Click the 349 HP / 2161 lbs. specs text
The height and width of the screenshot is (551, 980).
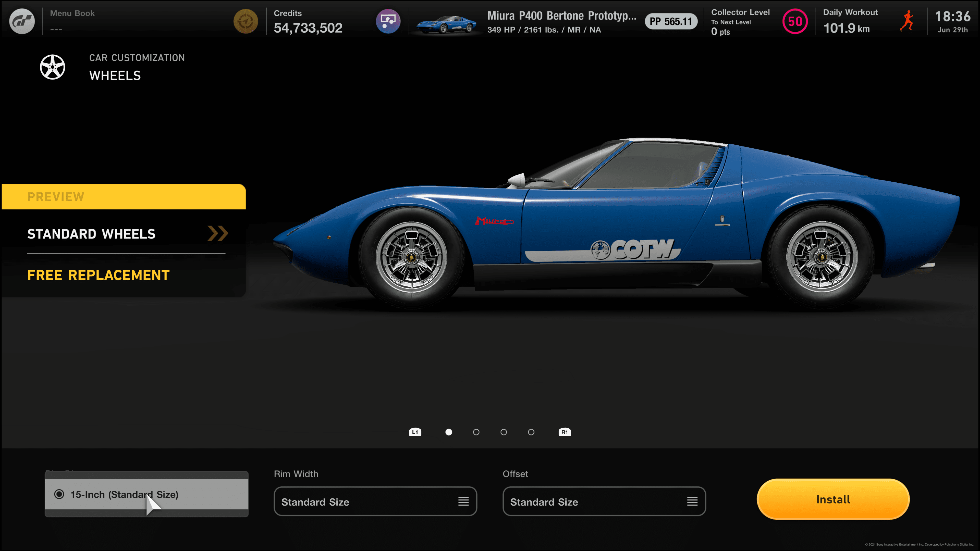point(544,30)
